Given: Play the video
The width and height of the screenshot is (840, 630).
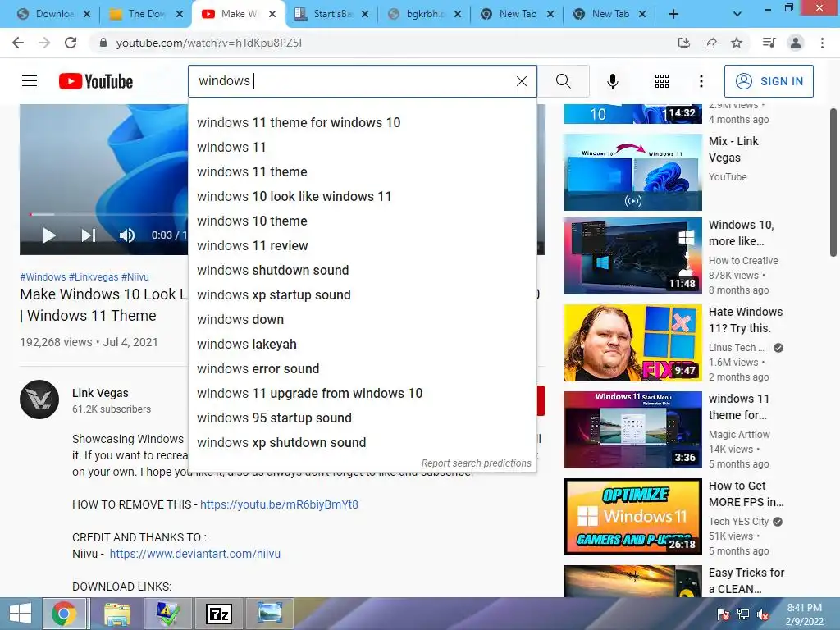Looking at the screenshot, I should pyautogui.click(x=48, y=235).
